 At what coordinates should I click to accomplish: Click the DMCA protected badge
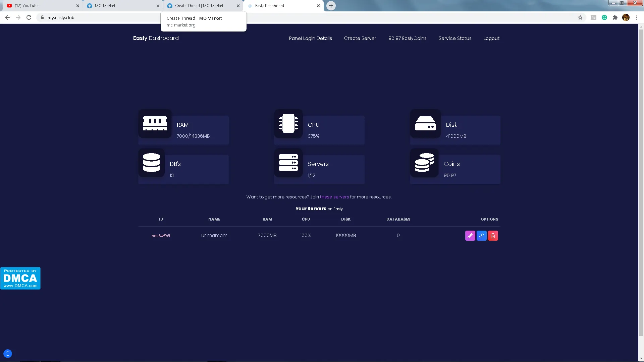pos(20,278)
